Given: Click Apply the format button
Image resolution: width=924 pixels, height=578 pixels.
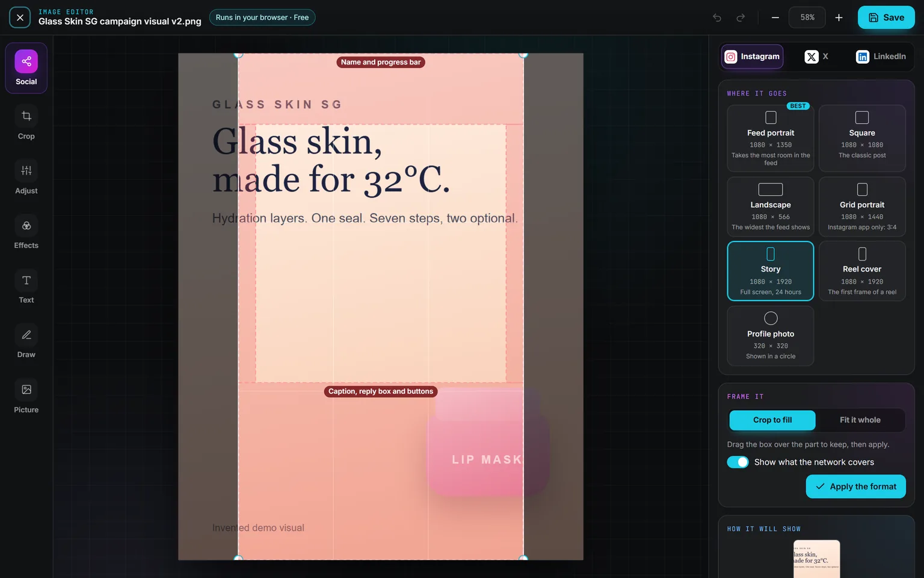Looking at the screenshot, I should click(855, 486).
